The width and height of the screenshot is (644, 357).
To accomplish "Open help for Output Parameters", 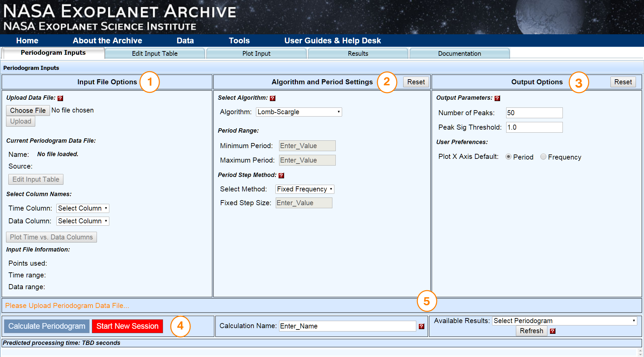I will point(497,98).
